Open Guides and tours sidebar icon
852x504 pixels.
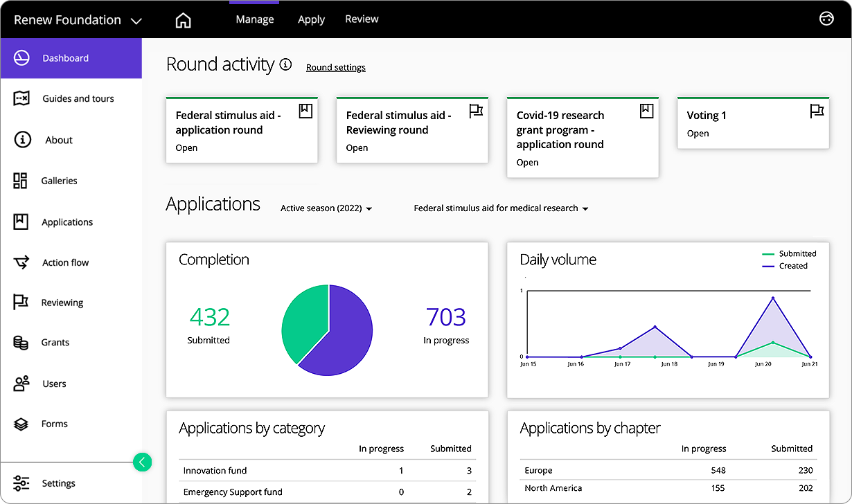pyautogui.click(x=21, y=98)
